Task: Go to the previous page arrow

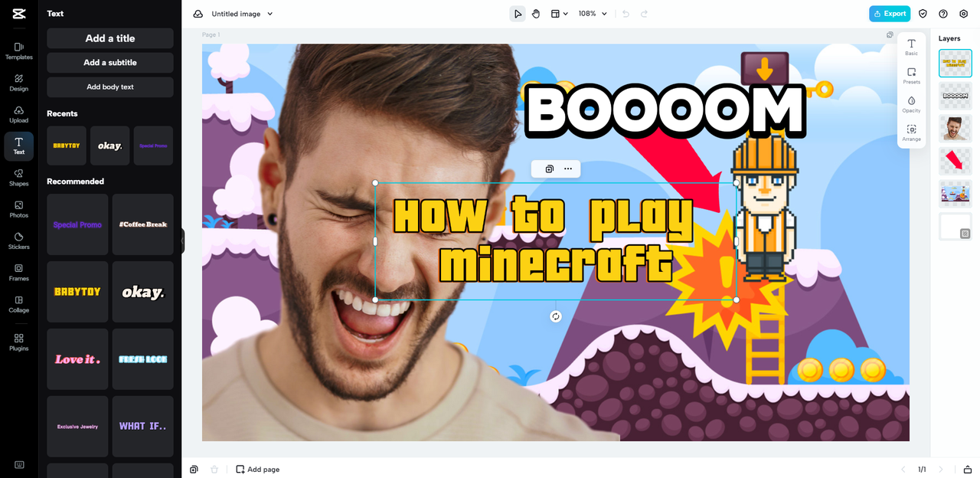Action: coord(902,469)
